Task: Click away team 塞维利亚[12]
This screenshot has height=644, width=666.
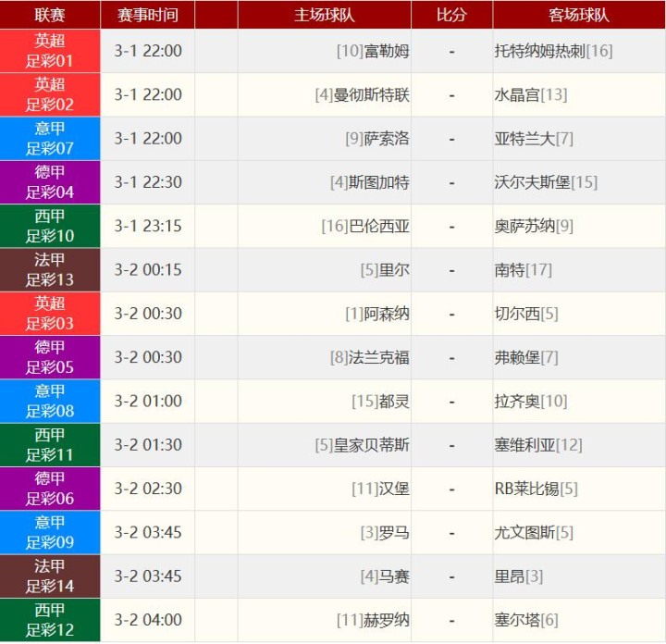Action: point(538,445)
